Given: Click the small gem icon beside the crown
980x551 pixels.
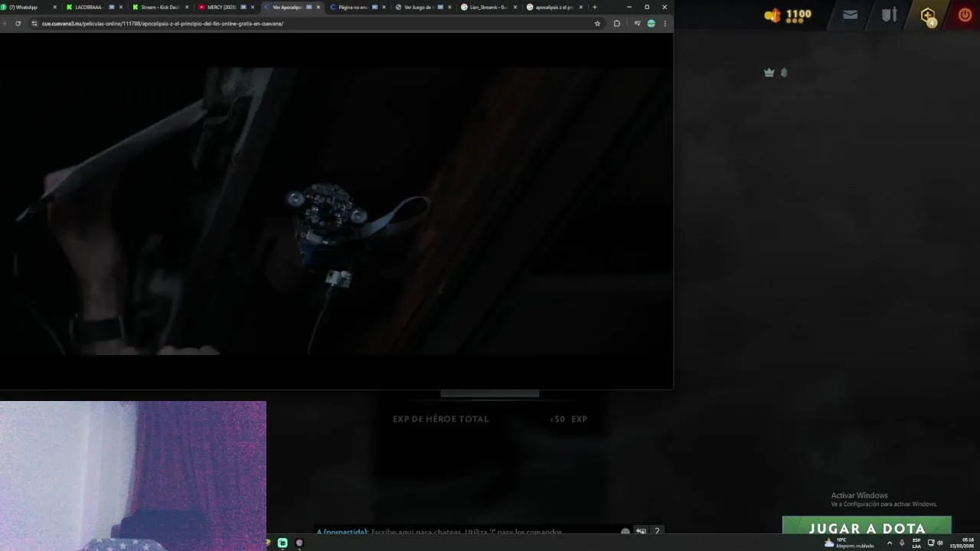Looking at the screenshot, I should coord(783,73).
